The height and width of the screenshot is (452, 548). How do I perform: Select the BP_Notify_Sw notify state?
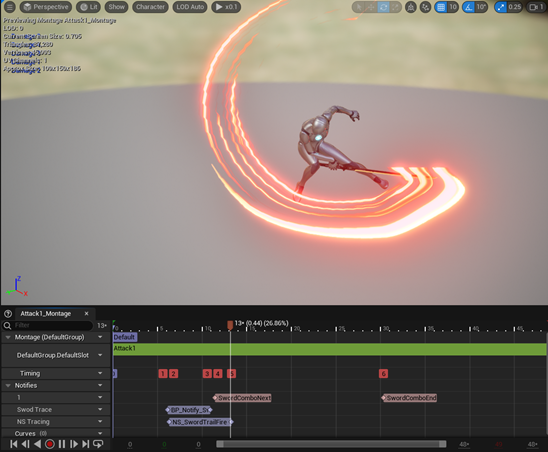point(189,410)
